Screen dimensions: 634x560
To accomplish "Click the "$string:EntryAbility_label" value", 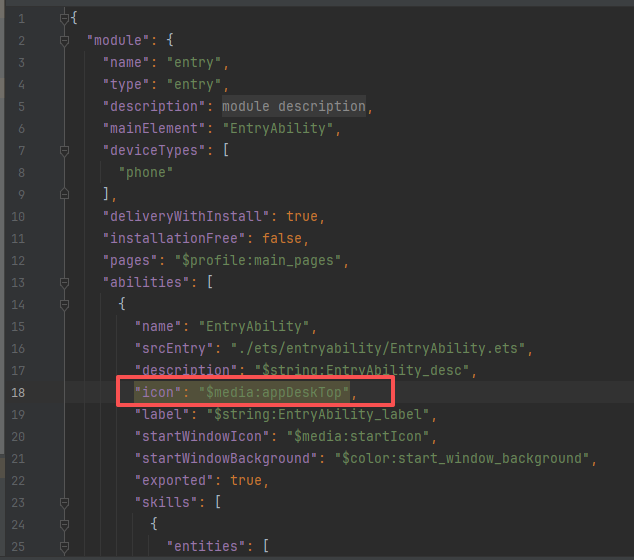I will pos(318,414).
